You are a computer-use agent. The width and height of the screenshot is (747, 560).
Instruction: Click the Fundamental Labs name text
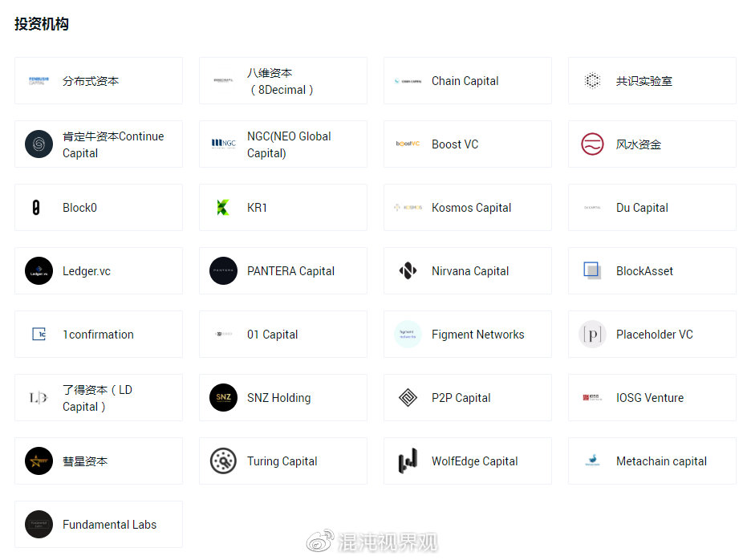(x=110, y=525)
